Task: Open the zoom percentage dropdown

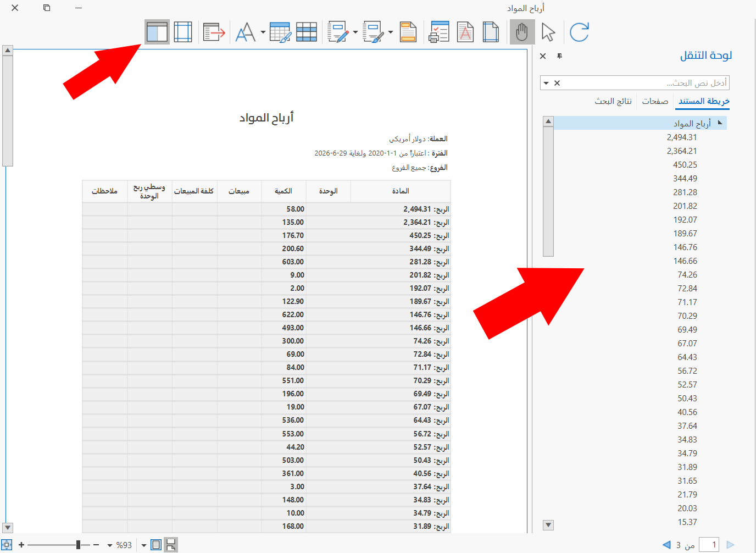Action: click(110, 545)
